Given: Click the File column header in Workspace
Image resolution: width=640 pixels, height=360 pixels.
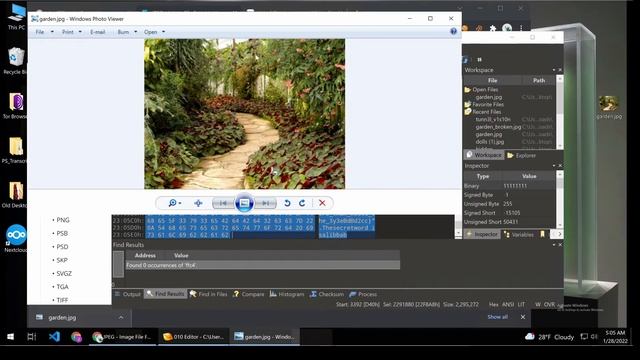Looking at the screenshot, I should 493,80.
